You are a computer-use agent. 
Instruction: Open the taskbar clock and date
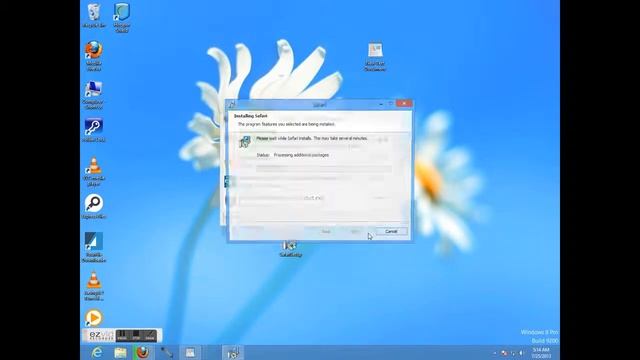pos(541,353)
